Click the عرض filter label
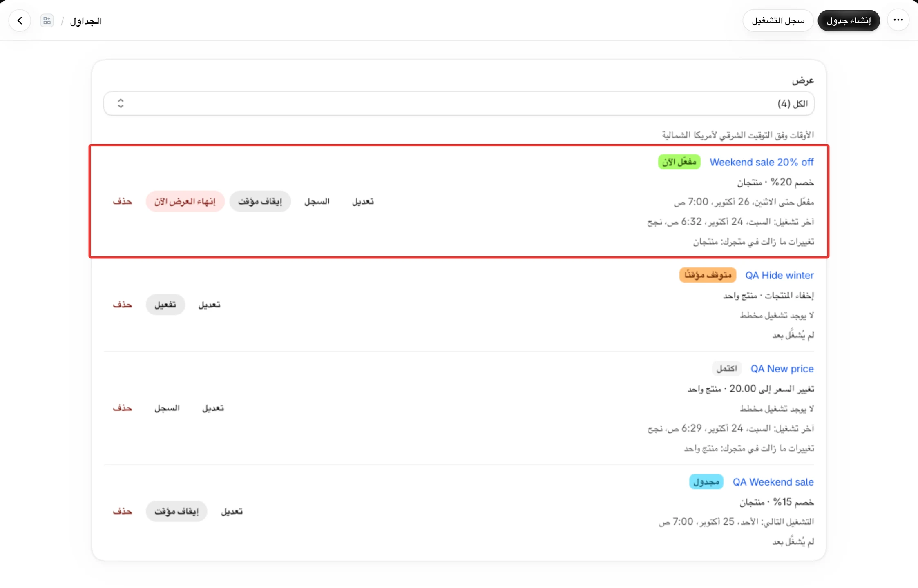 click(803, 80)
